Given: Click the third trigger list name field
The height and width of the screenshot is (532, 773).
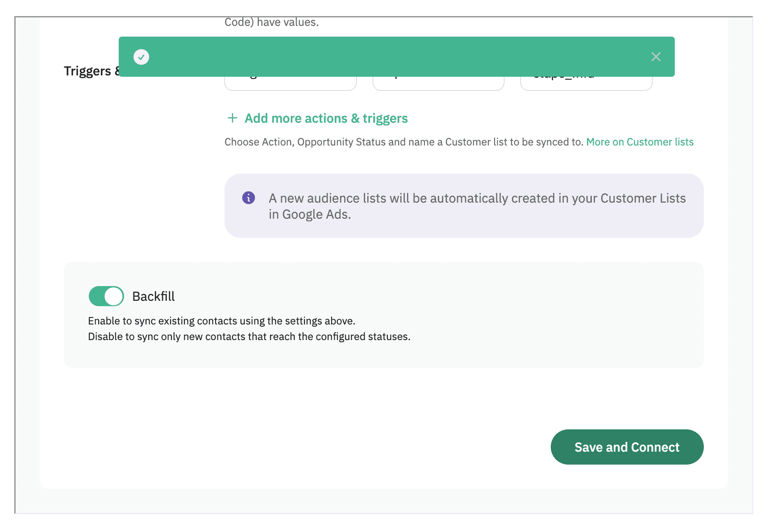Looking at the screenshot, I should click(586, 83).
